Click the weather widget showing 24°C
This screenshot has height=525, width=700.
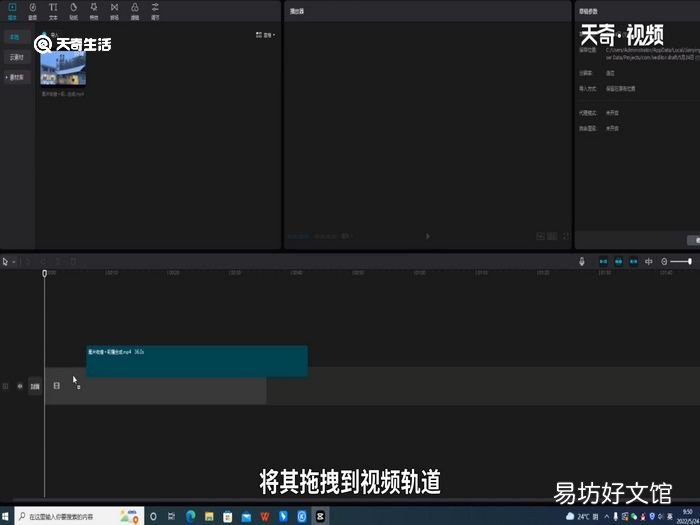coord(582,517)
